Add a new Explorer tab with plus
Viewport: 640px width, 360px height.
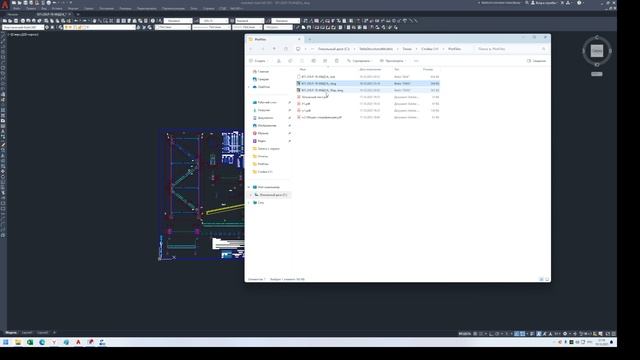coord(309,39)
